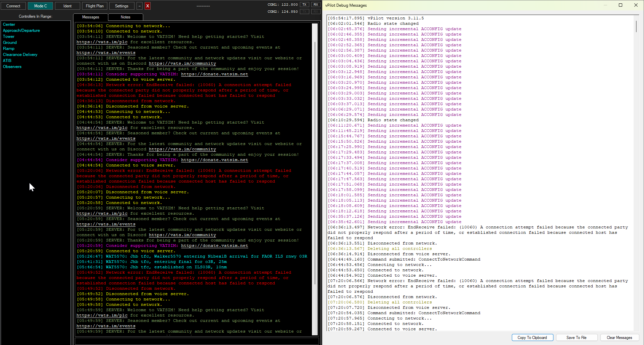Image resolution: width=644 pixels, height=345 pixels.
Task: Click the Connect button
Action: click(x=13, y=6)
